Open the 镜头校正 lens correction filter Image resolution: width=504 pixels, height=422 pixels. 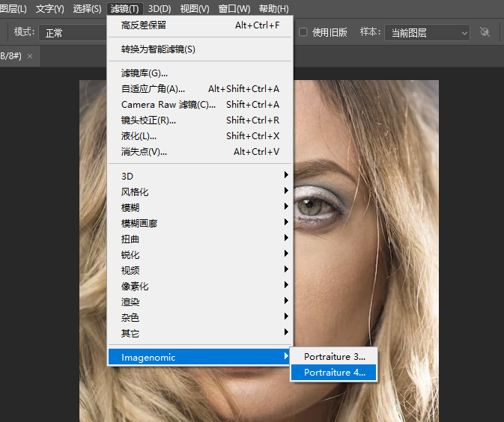click(x=148, y=120)
